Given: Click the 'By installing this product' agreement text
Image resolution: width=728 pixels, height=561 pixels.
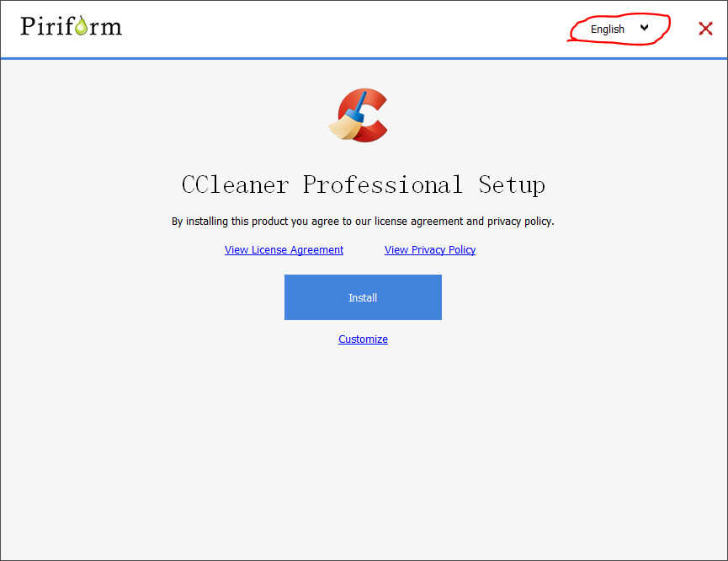Looking at the screenshot, I should click(363, 222).
